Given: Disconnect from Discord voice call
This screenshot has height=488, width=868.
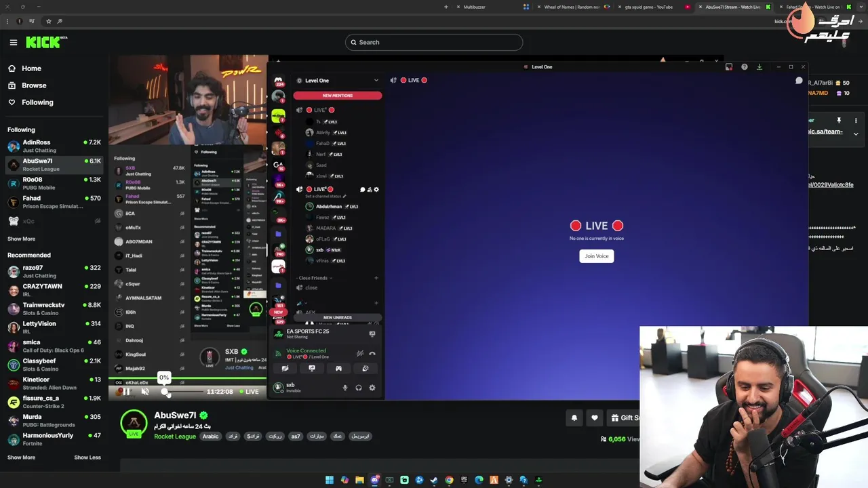Looking at the screenshot, I should point(372,353).
